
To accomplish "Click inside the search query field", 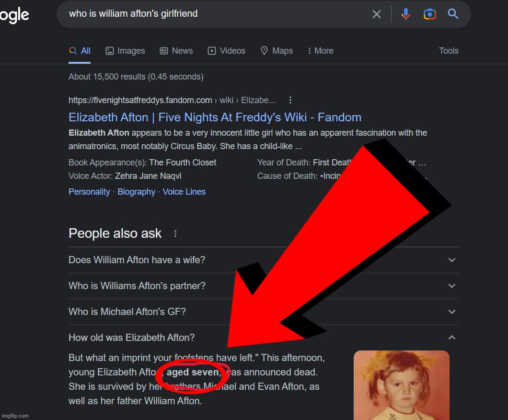I will (x=216, y=14).
